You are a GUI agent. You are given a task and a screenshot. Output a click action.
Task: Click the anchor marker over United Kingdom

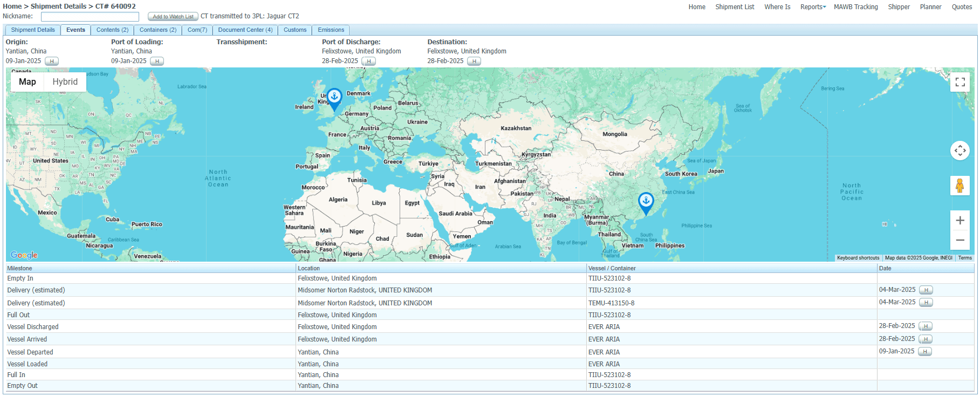(x=334, y=98)
